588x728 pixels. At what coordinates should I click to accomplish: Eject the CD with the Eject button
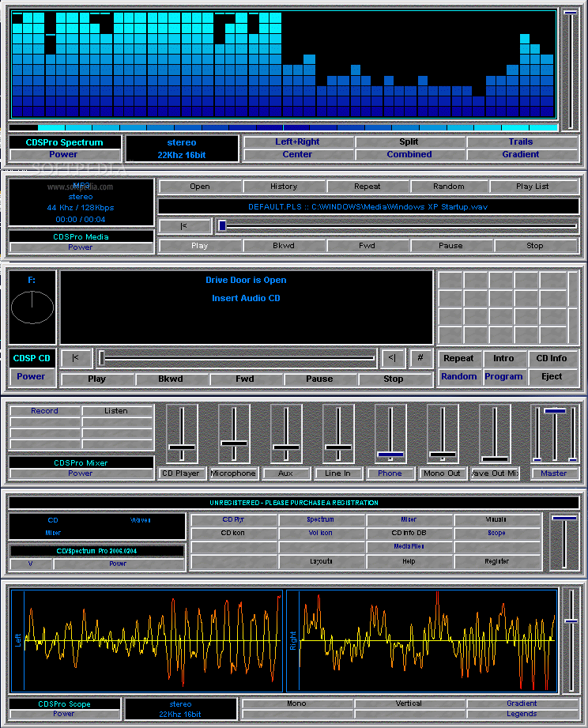click(552, 376)
